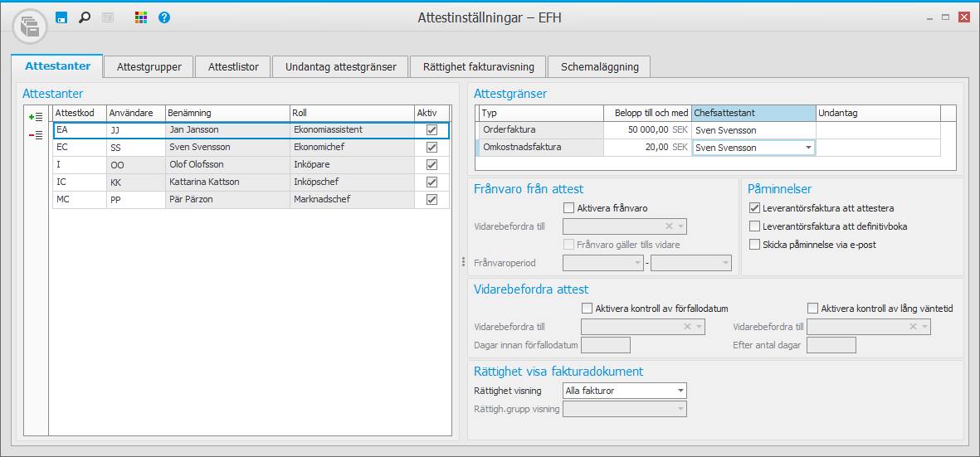
Task: Add new attestant row with green plus icon
Action: coord(36,117)
